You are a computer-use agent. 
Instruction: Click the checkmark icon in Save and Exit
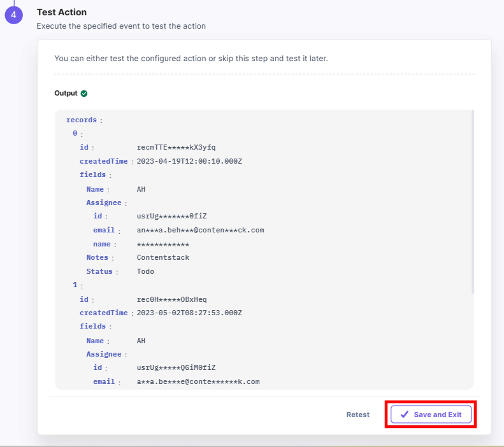point(404,414)
